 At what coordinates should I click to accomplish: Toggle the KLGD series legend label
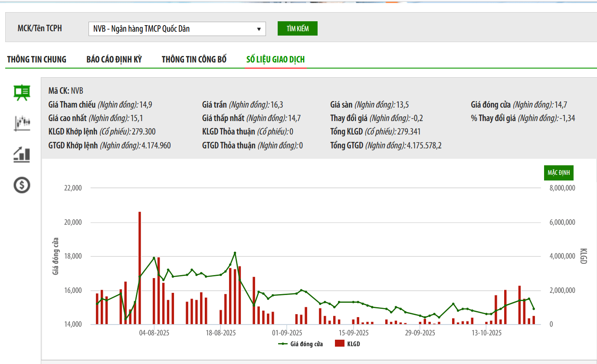354,344
